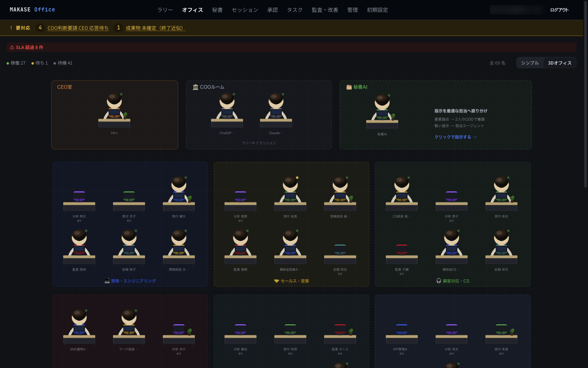Viewport: 588px width, 368px height.
Task: Open the 管理 navigation tab
Action: coord(352,10)
